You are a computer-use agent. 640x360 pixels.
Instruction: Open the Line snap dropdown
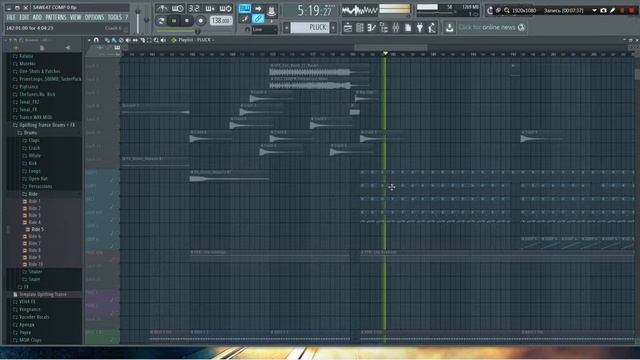264,29
